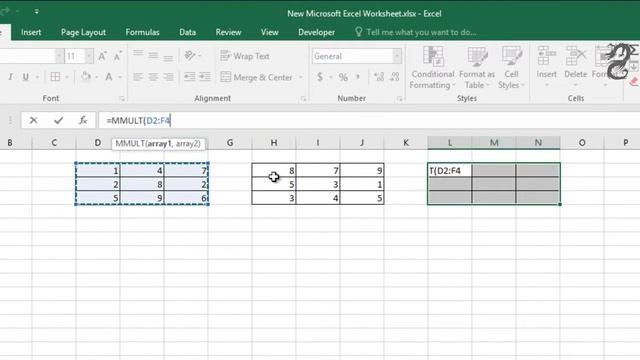Screen dimensions: 640x360
Task: Open Number format dialog launcher
Action: pos(400,99)
